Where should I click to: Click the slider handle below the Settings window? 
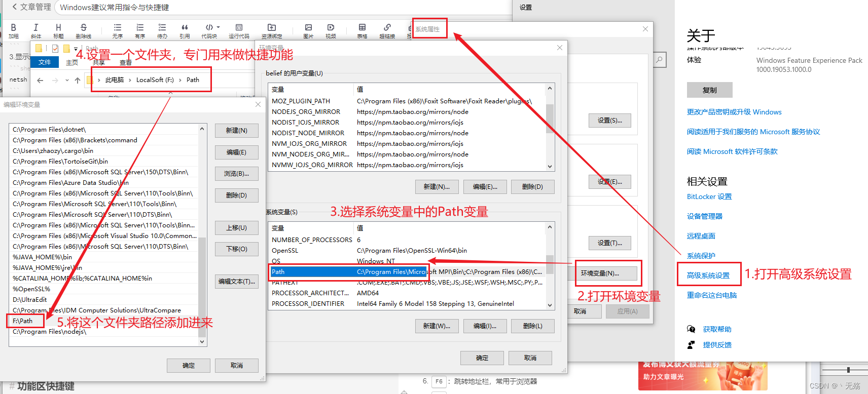click(848, 370)
